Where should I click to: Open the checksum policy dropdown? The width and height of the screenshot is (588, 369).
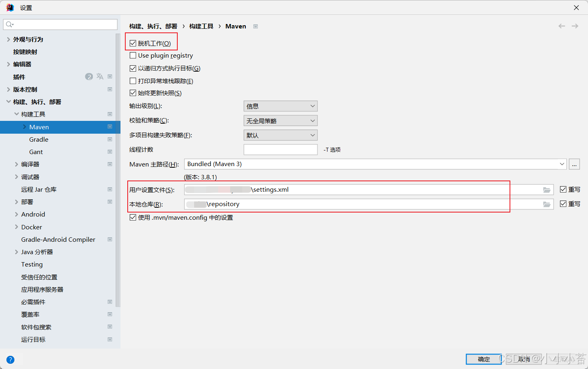click(x=281, y=120)
